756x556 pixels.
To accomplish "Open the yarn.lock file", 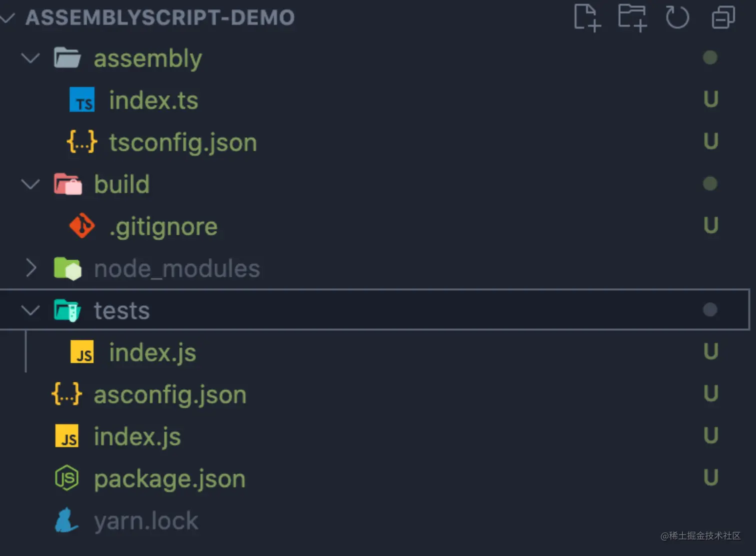I will coord(146,521).
